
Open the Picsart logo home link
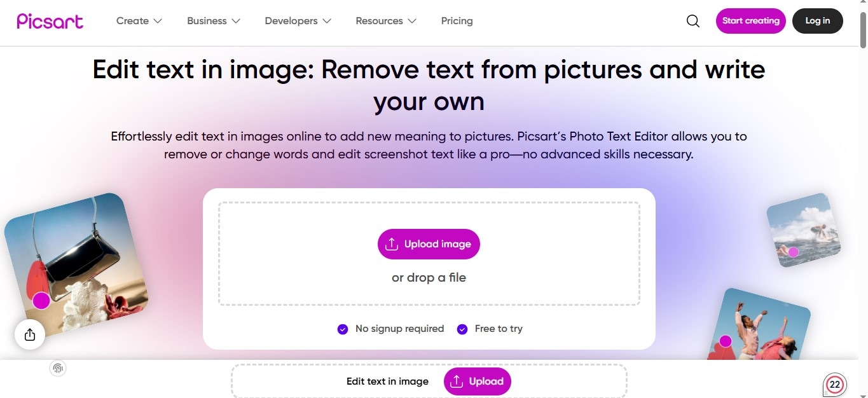(50, 21)
